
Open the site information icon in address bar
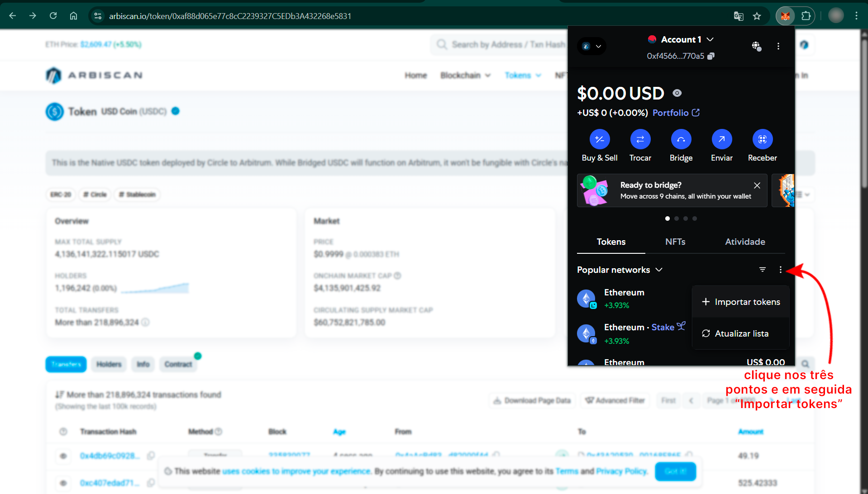98,16
